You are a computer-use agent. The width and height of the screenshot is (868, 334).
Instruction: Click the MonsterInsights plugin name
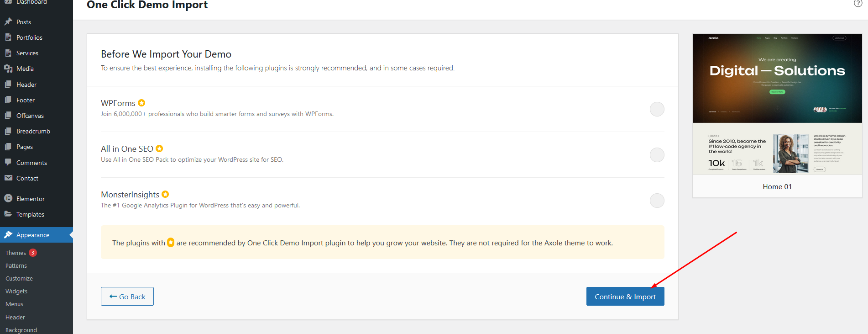130,195
